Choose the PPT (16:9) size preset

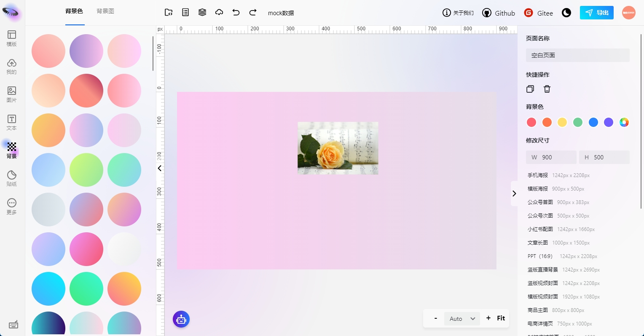(x=562, y=256)
